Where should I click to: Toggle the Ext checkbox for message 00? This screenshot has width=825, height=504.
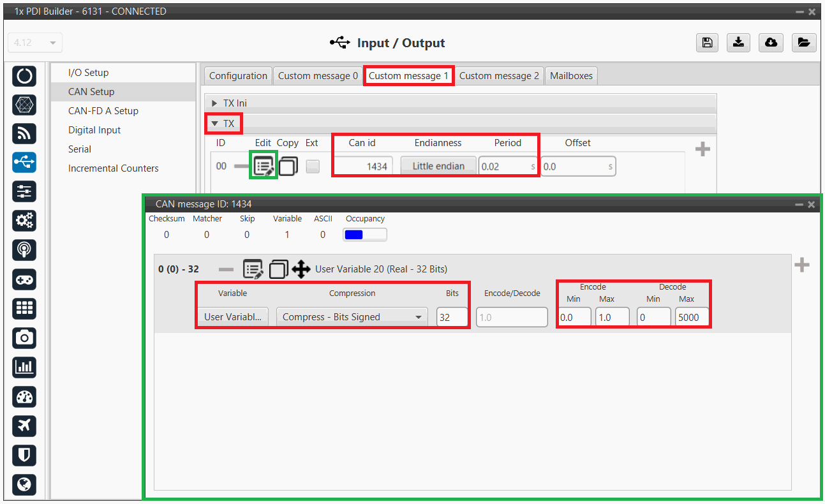pos(313,167)
